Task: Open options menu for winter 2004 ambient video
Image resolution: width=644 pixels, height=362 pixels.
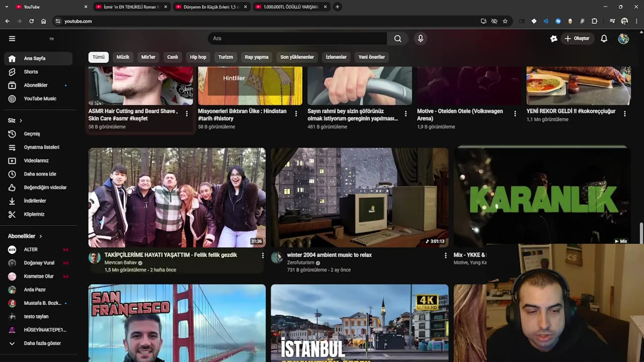Action: (x=445, y=256)
